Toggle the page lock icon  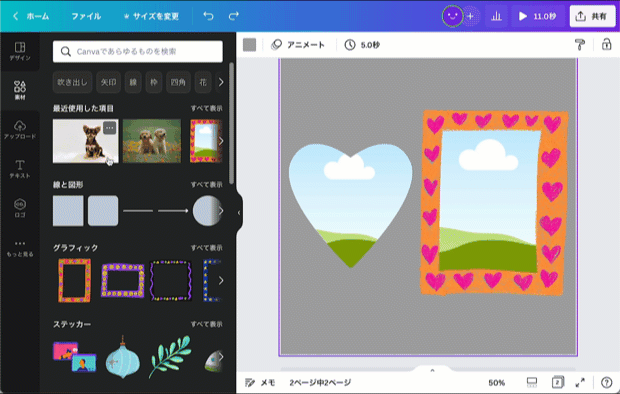[607, 44]
